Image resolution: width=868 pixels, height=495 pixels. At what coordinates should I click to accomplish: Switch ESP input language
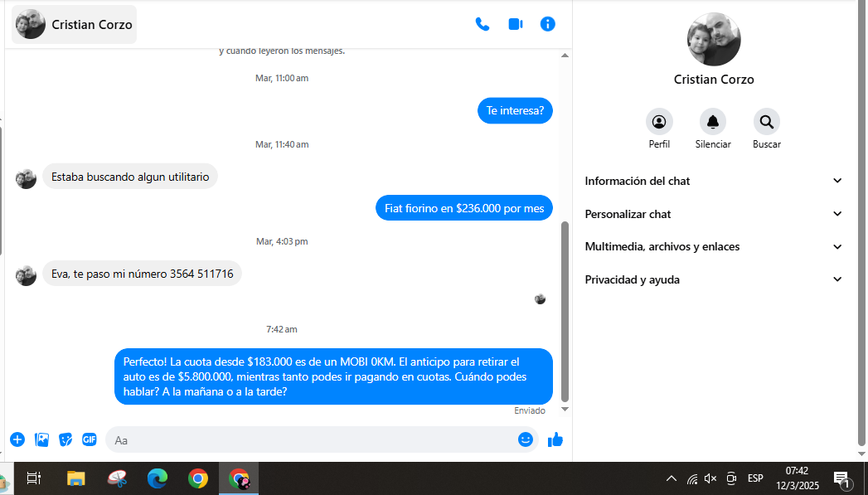[755, 478]
